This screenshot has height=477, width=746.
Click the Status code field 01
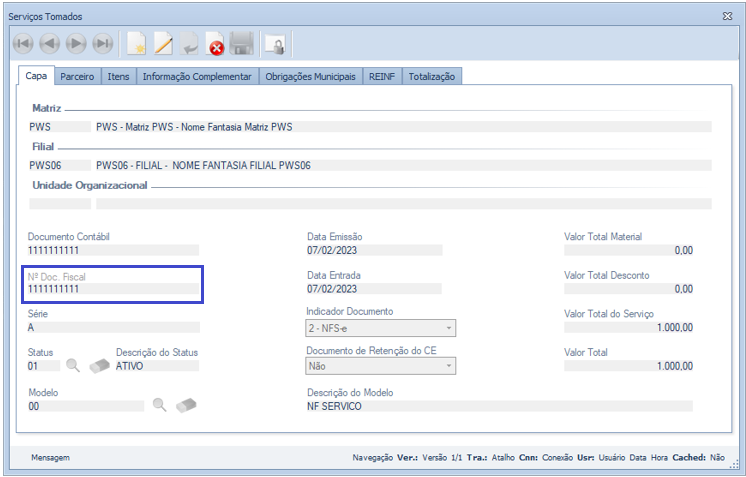pyautogui.click(x=44, y=366)
